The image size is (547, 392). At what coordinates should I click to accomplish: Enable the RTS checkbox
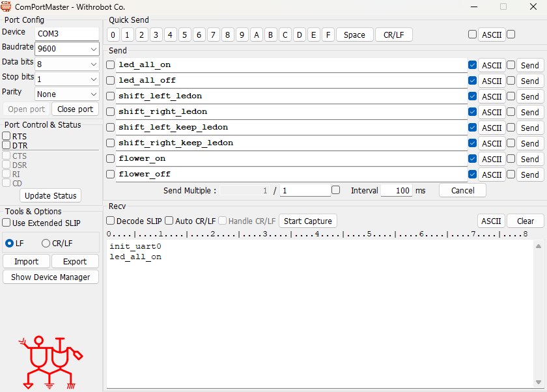coord(7,136)
